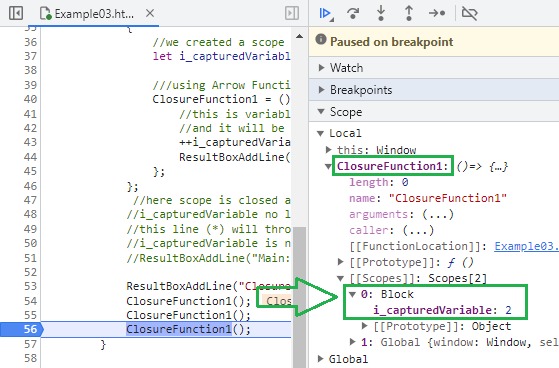
Task: Toggle the navigator sidebar icon
Action: (x=16, y=14)
